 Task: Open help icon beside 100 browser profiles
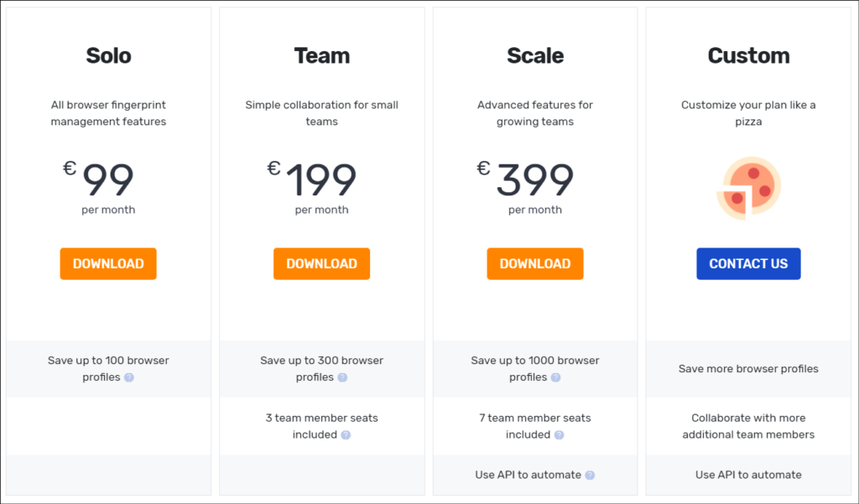(129, 377)
